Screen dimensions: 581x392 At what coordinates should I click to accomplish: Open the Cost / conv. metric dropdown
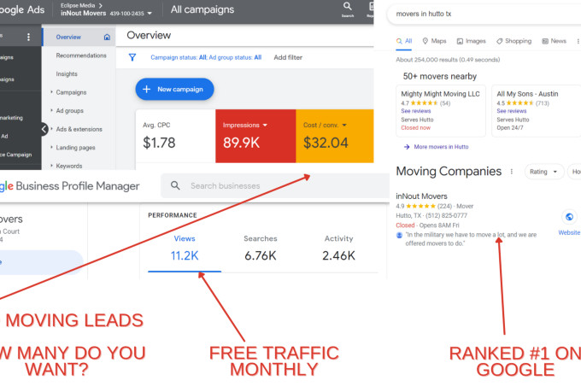(x=344, y=126)
